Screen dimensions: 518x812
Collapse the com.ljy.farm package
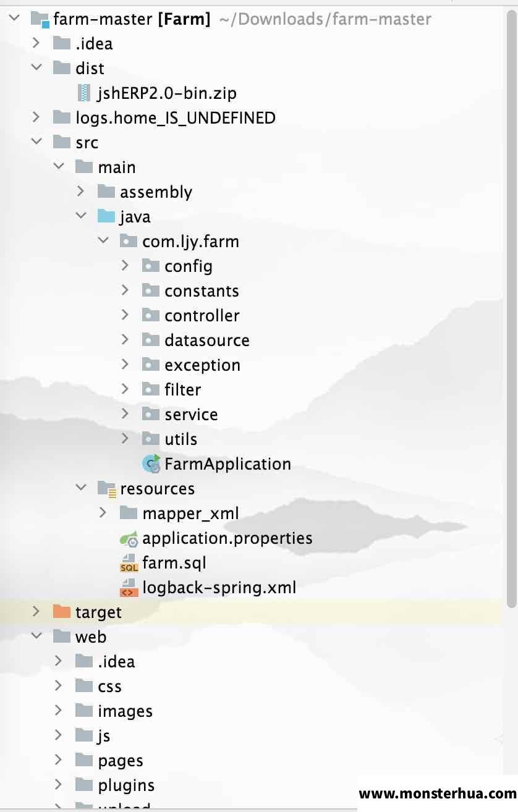point(103,241)
